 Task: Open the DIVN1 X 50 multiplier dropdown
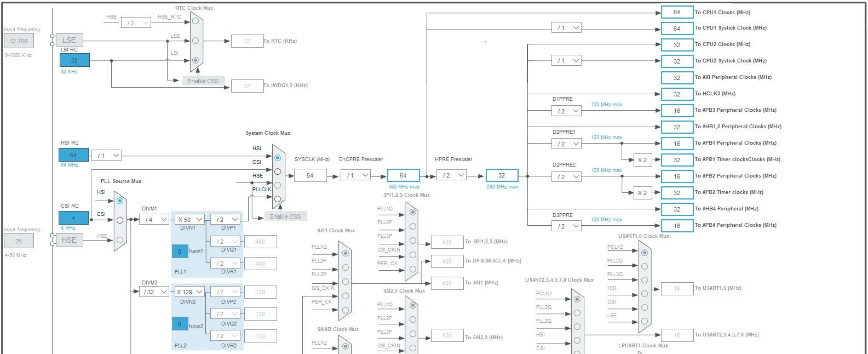190,219
